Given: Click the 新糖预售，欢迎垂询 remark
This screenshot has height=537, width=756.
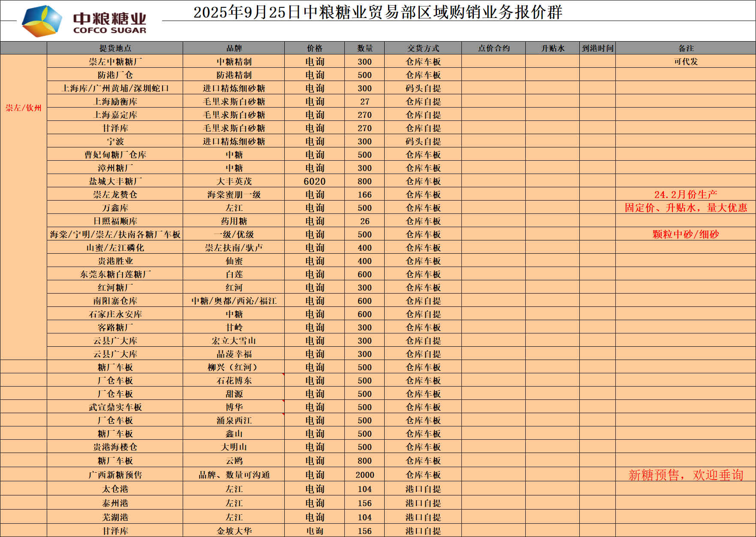Looking at the screenshot, I should point(686,475).
